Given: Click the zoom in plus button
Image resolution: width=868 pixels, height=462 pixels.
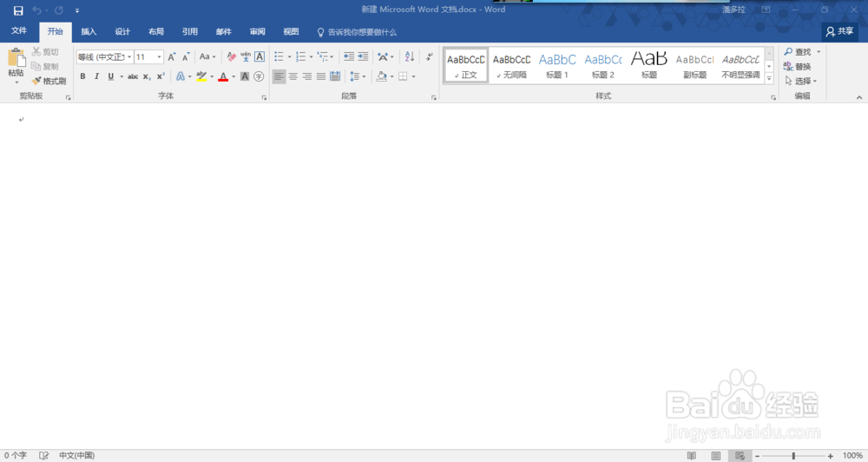Looking at the screenshot, I should (831, 456).
